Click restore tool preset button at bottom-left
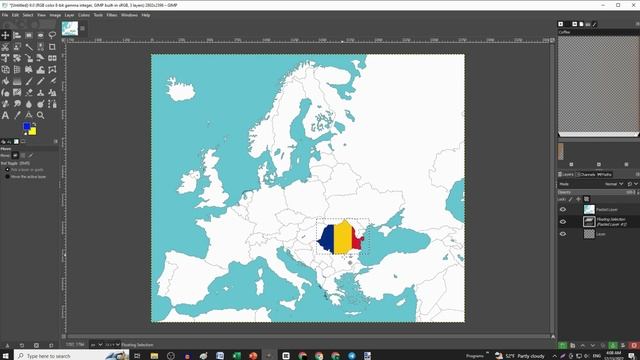 [x=22, y=345]
